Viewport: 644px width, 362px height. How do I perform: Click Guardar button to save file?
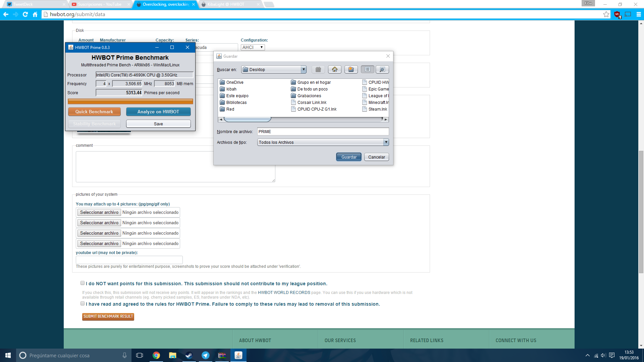tap(349, 157)
